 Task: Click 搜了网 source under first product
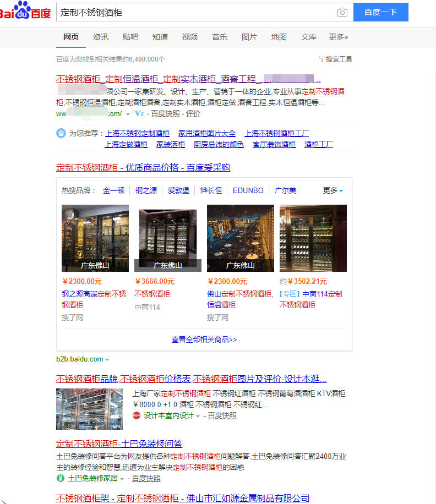[x=72, y=317]
